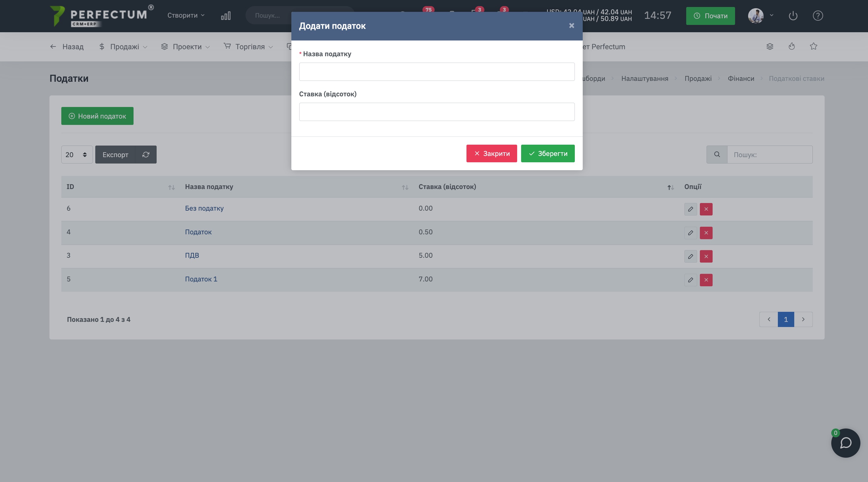The height and width of the screenshot is (482, 868).
Task: Click the layers icon at right of navigation bar
Action: (x=770, y=46)
